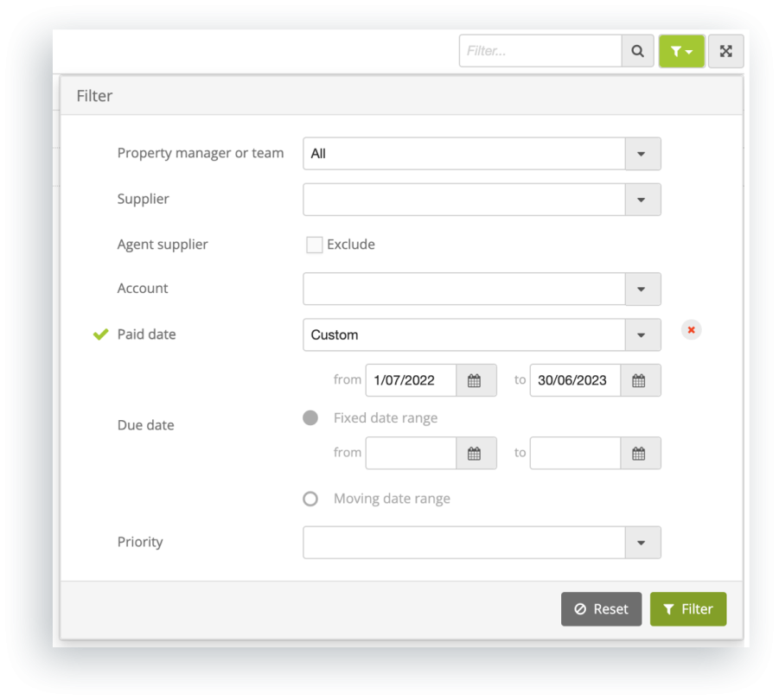Select Moving date range radio button
The width and height of the screenshot is (779, 700).
(x=310, y=499)
